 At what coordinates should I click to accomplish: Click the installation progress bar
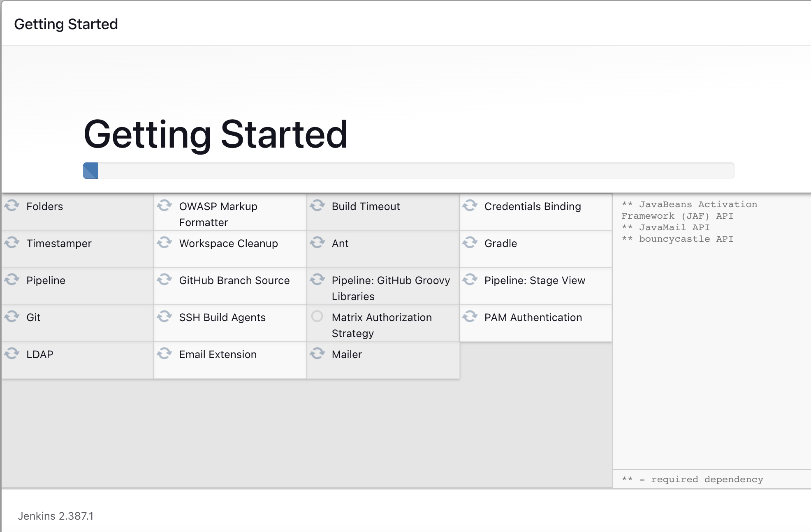408,171
